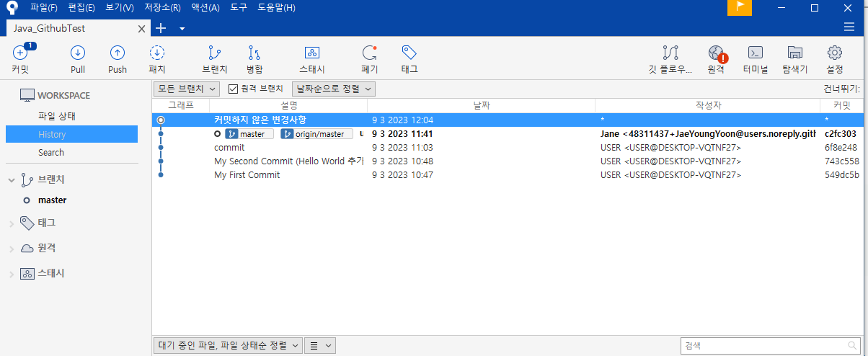The height and width of the screenshot is (356, 868).
Task: Click the Pull toolbar icon
Action: tap(78, 58)
